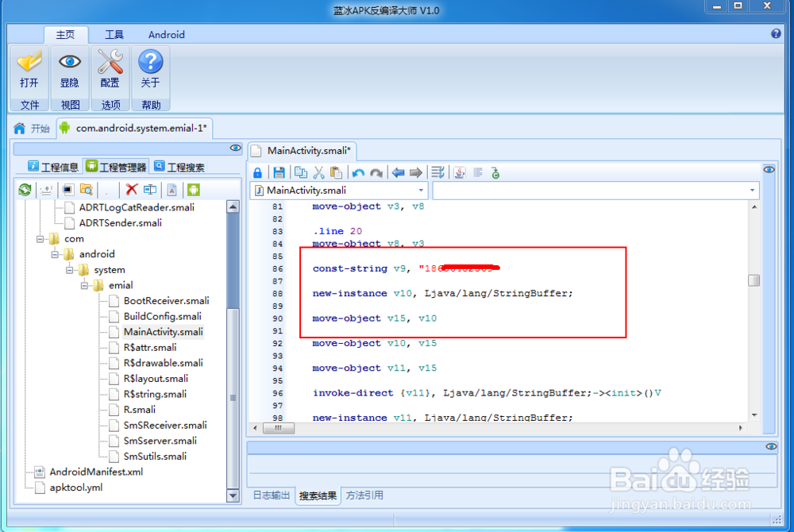Click the project tree scroll-up arrow

233,206
